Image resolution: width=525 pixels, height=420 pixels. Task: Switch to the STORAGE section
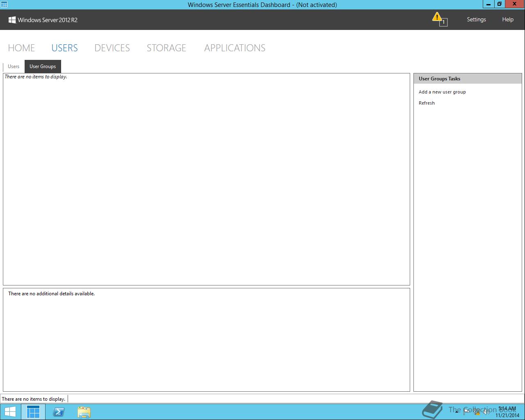pyautogui.click(x=167, y=48)
